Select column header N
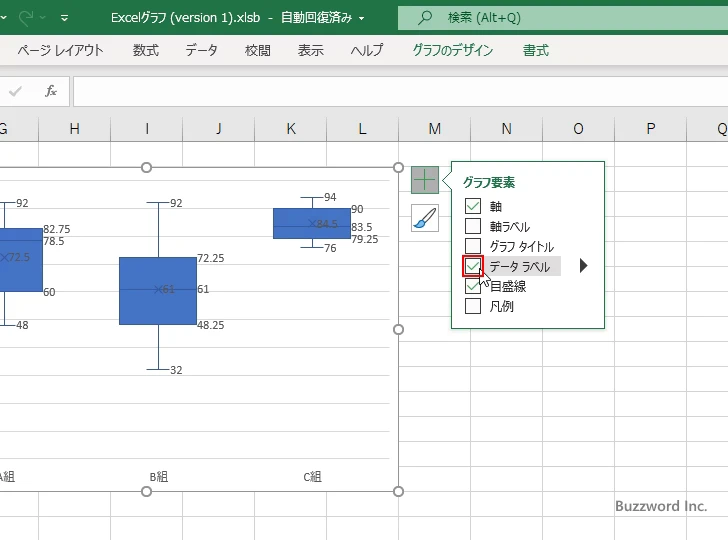 click(x=506, y=128)
